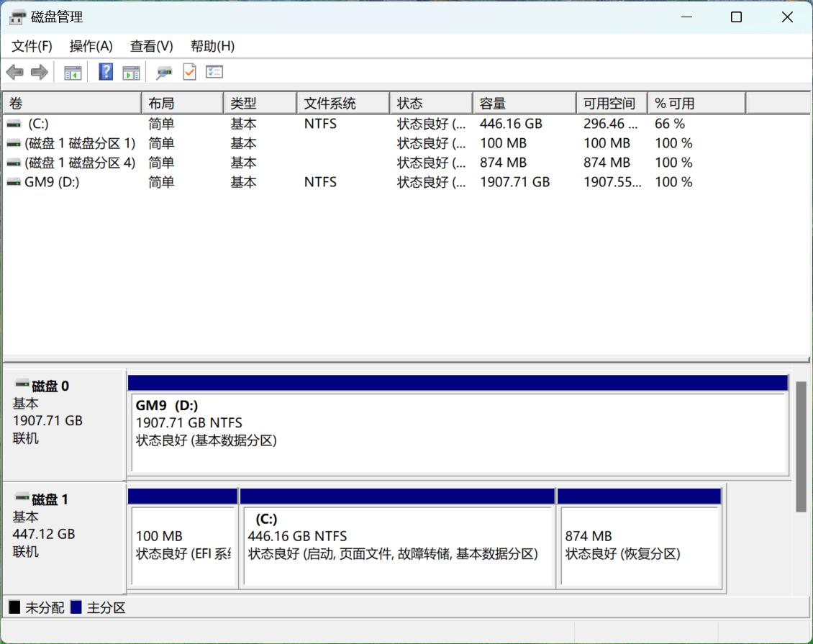Sort the volume list by the 容量 column header
This screenshot has height=644, width=813.
523,104
